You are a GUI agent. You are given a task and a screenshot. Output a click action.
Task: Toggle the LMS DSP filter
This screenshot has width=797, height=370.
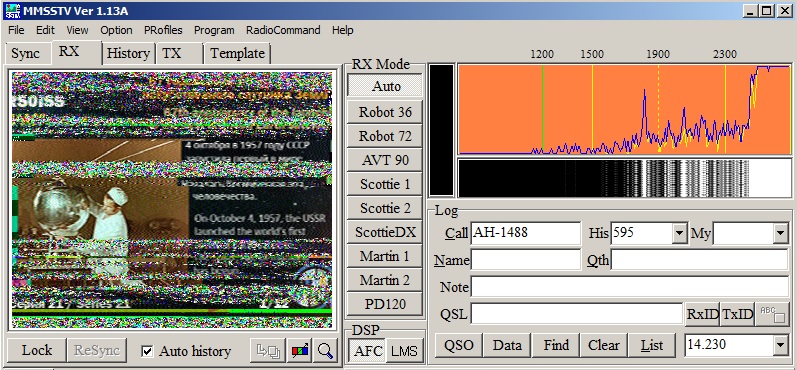[x=405, y=351]
